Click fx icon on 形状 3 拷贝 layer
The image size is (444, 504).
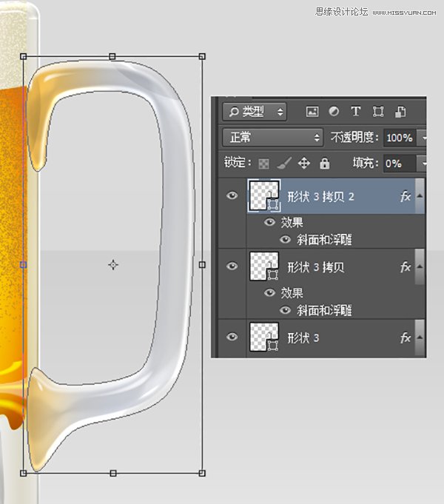[x=406, y=266]
